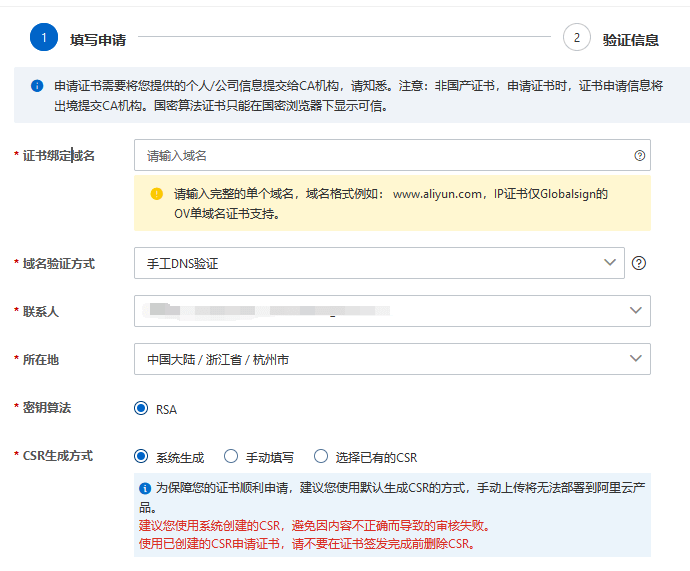Click the www.aliyun.com example text
690x571 pixels.
(438, 194)
